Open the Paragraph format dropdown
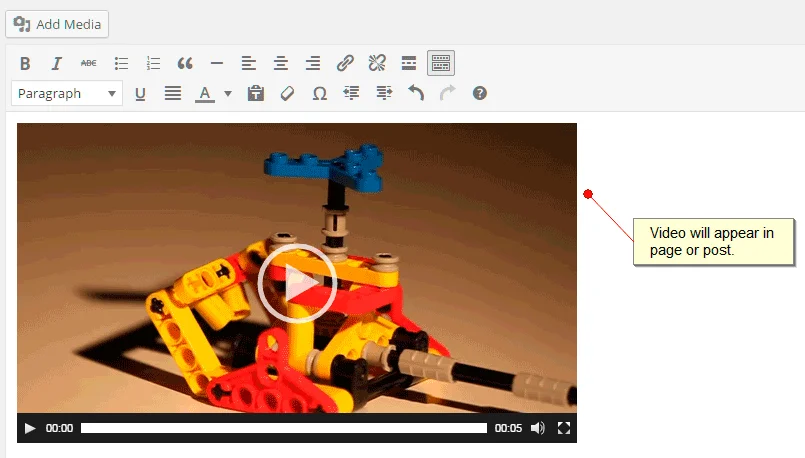The width and height of the screenshot is (805, 458). [67, 93]
